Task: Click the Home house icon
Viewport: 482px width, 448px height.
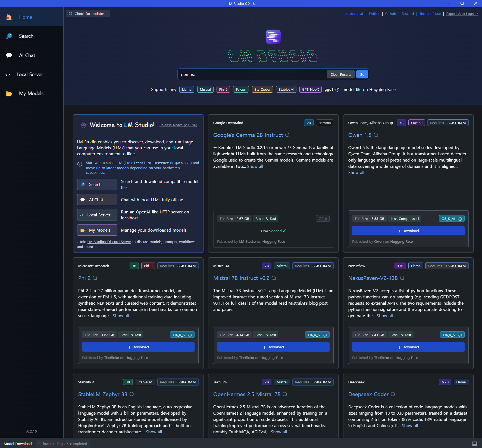Action: coord(9,17)
